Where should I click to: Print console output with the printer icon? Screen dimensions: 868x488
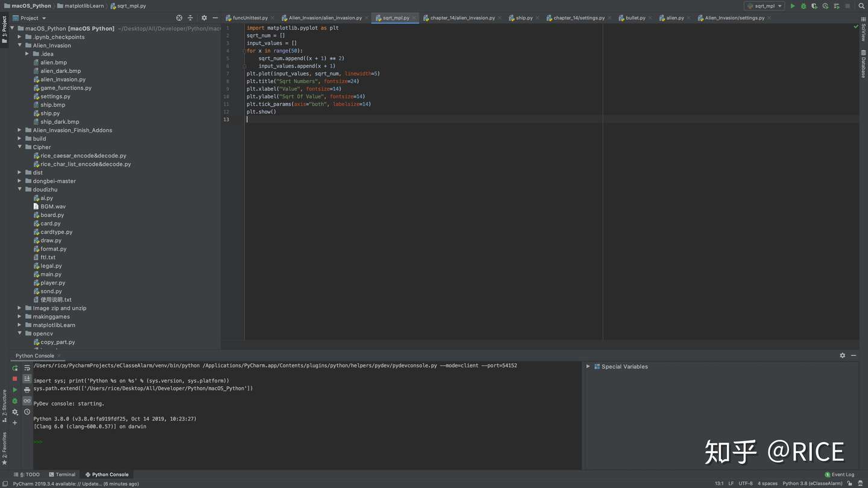pyautogui.click(x=27, y=389)
